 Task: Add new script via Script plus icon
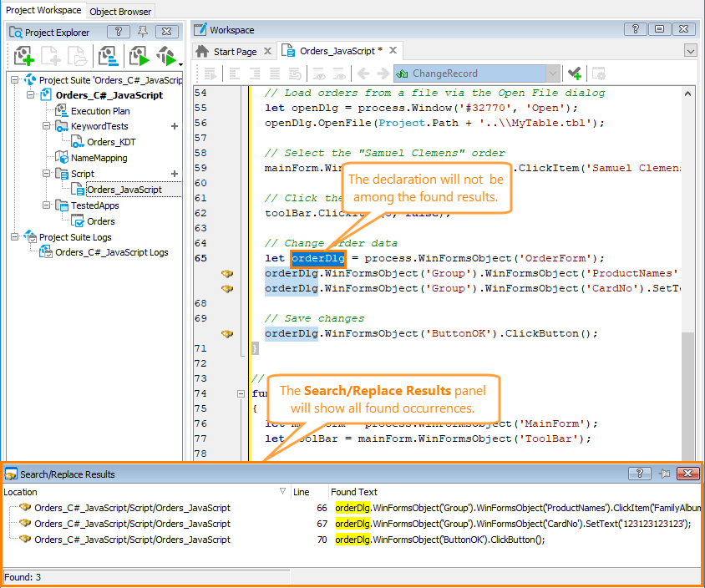(x=175, y=174)
